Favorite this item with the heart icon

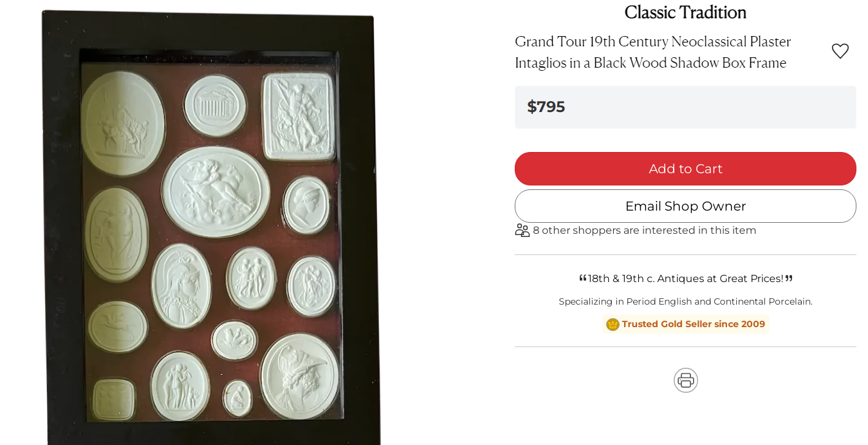[x=840, y=51]
